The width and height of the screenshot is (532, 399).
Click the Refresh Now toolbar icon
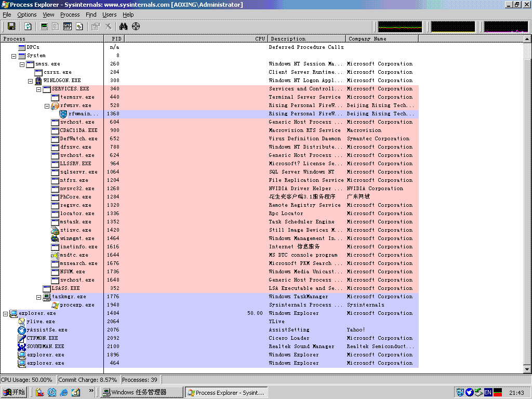[28, 26]
